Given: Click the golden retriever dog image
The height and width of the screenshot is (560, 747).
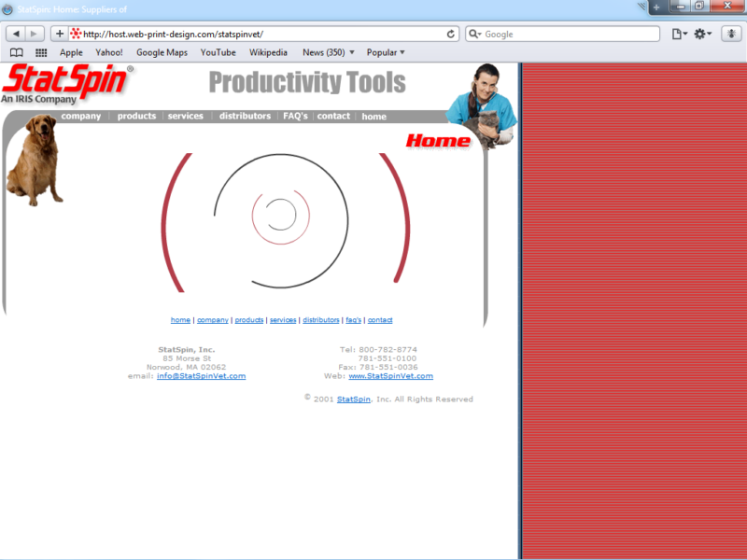Looking at the screenshot, I should pos(35,160).
